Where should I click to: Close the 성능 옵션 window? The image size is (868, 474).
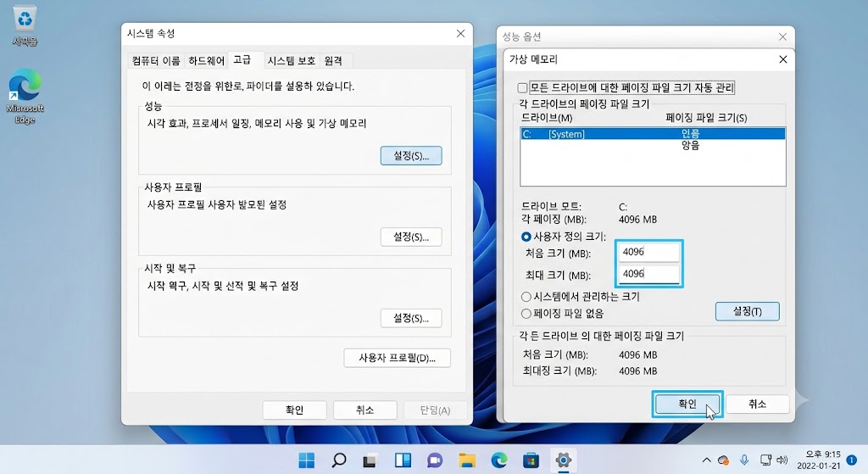click(x=782, y=36)
